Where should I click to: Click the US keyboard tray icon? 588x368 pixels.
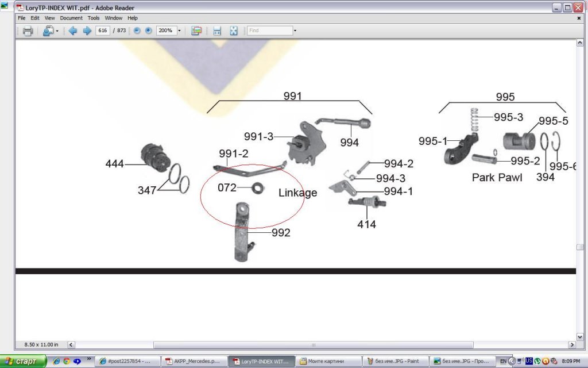pos(529,361)
